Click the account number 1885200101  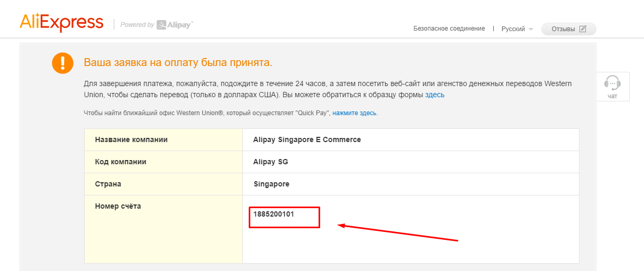tap(274, 214)
